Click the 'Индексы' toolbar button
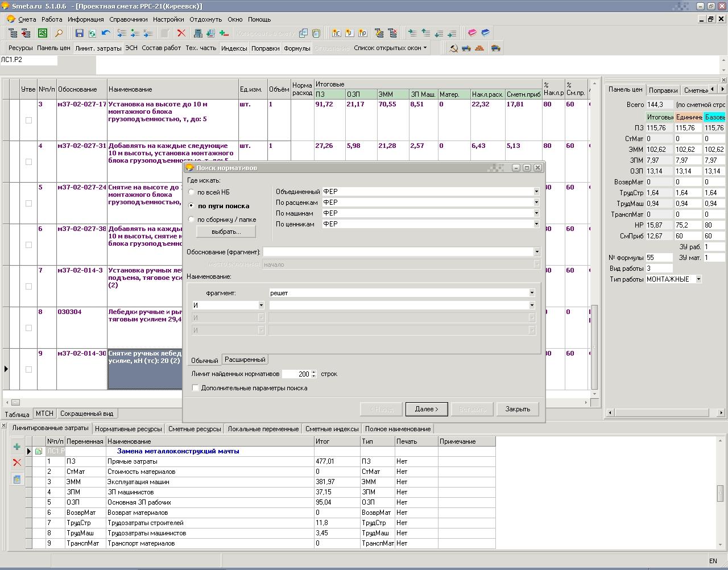The height and width of the screenshot is (570, 728). coord(234,48)
